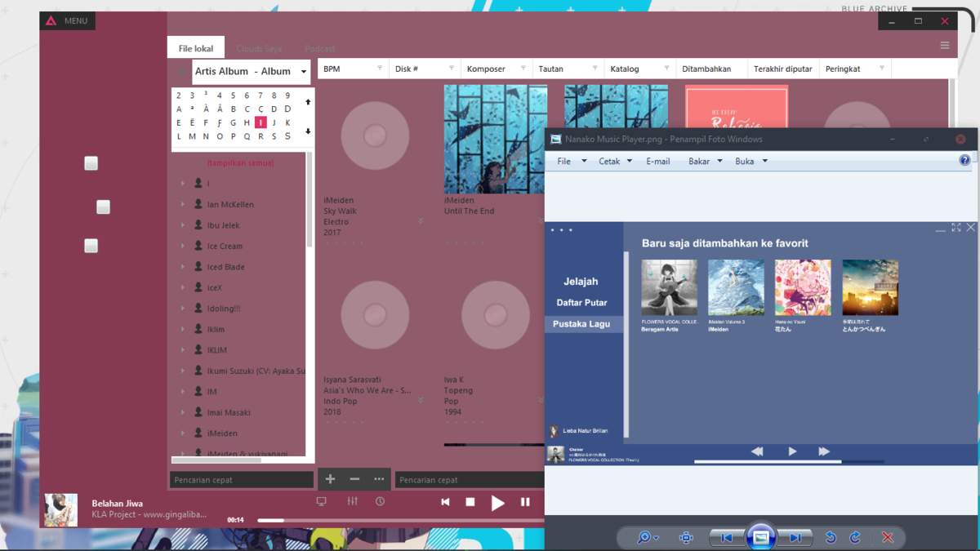Click the (tampilkan semua) link
Image resolution: width=980 pixels, height=551 pixels.
point(240,163)
